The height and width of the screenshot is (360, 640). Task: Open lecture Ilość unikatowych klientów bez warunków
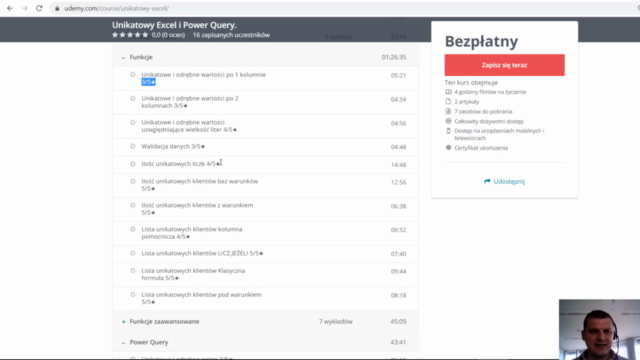click(200, 185)
